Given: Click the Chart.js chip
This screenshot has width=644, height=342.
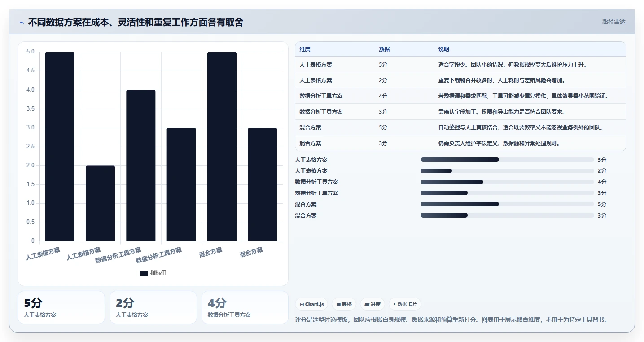Looking at the screenshot, I should 312,304.
